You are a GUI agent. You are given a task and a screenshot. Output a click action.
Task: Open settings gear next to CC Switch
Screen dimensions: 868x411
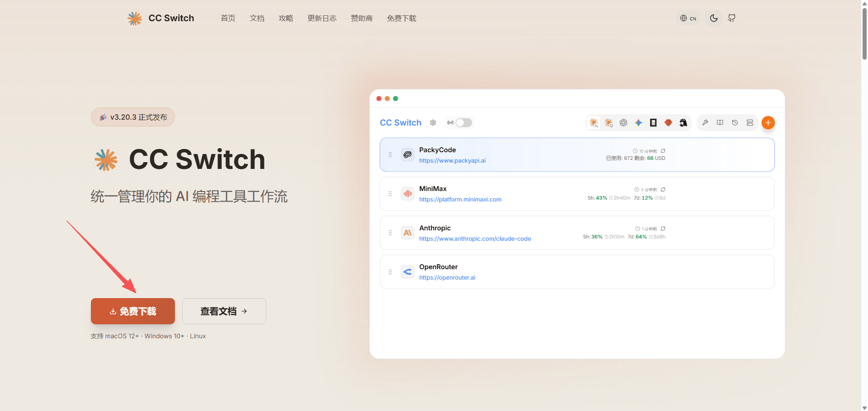pyautogui.click(x=433, y=122)
